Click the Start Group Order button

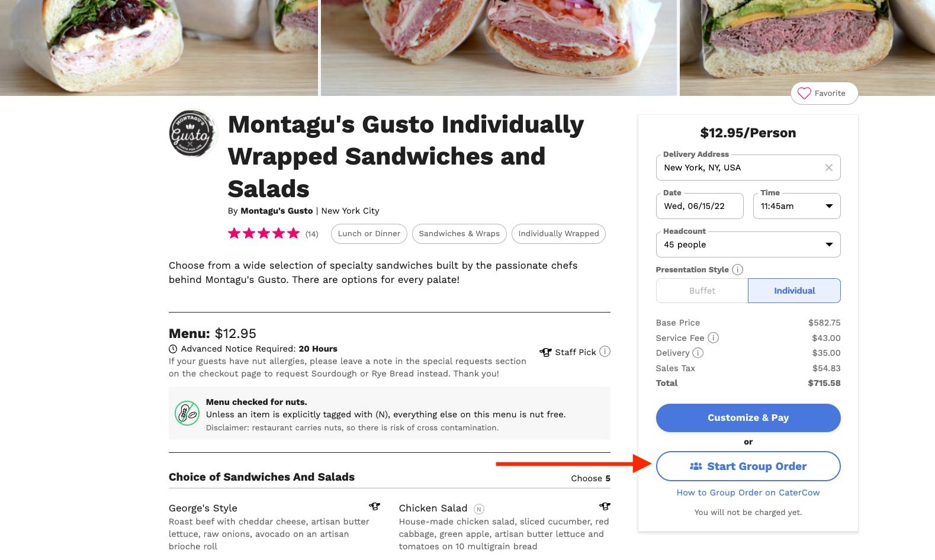tap(748, 466)
